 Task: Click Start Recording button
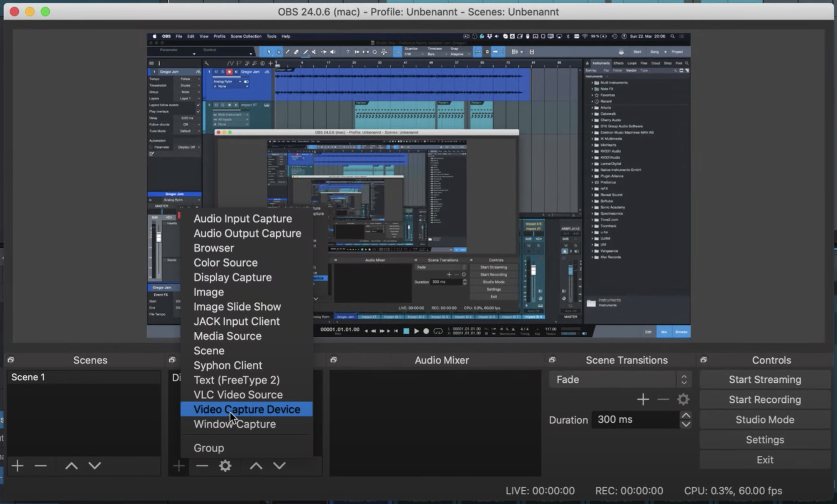[765, 399]
